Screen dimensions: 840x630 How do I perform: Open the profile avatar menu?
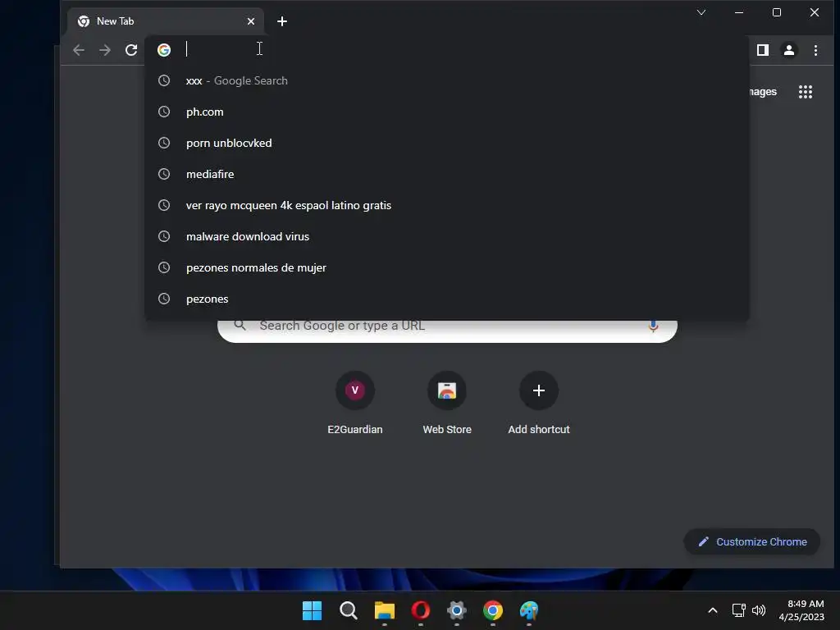(789, 50)
